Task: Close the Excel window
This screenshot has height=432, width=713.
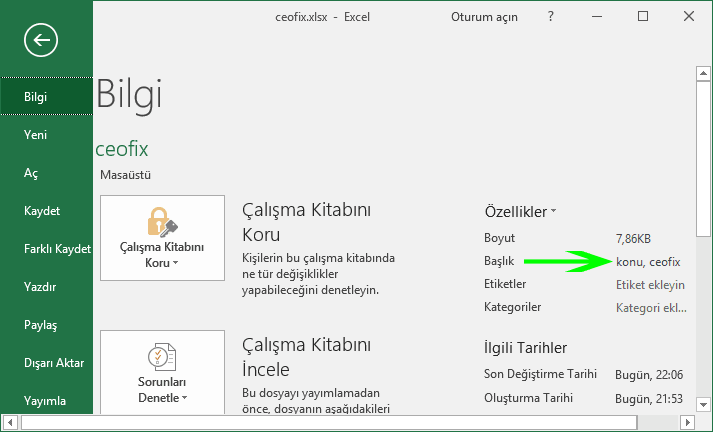Action: (x=689, y=16)
